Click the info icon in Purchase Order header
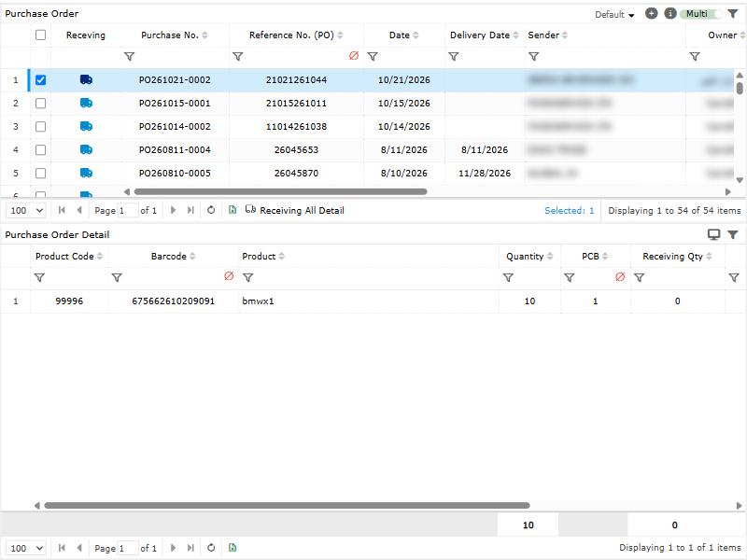Image resolution: width=747 pixels, height=560 pixels. [670, 13]
